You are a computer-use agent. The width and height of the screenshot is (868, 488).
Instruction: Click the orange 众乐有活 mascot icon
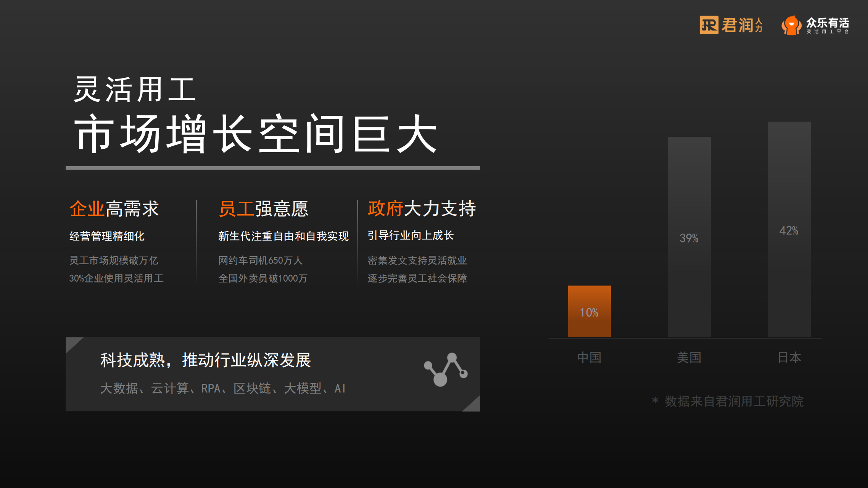click(791, 26)
